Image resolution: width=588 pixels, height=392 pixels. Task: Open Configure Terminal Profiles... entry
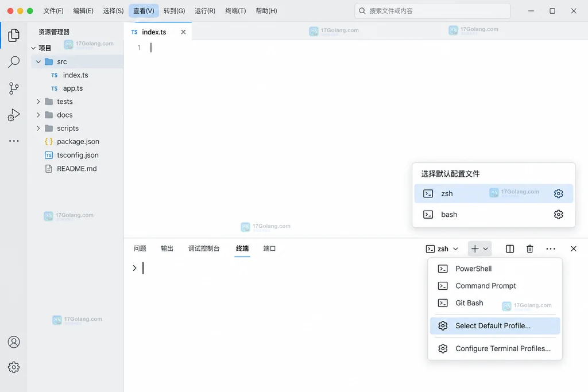494,348
